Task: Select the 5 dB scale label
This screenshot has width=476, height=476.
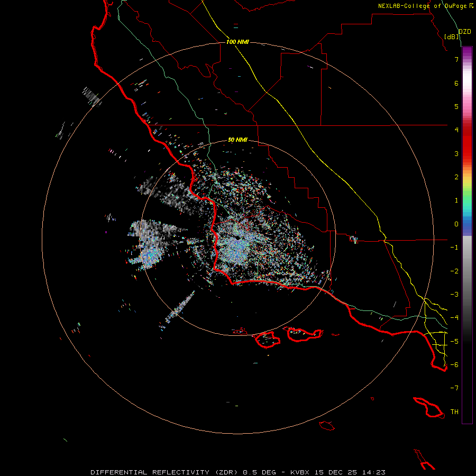Action: [x=456, y=106]
